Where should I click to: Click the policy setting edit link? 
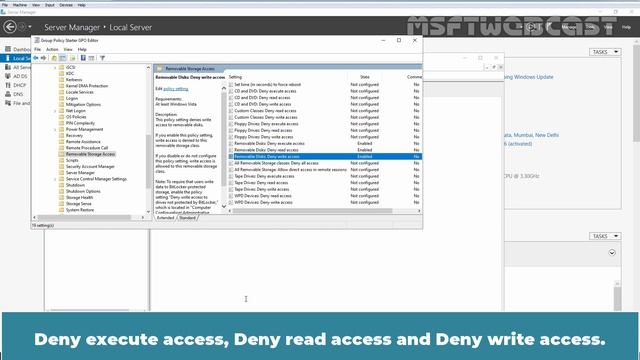[x=176, y=89]
